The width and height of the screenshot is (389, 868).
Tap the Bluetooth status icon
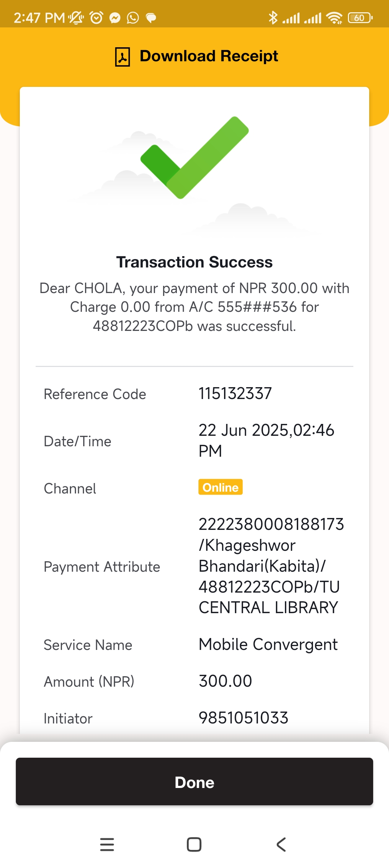tap(273, 18)
